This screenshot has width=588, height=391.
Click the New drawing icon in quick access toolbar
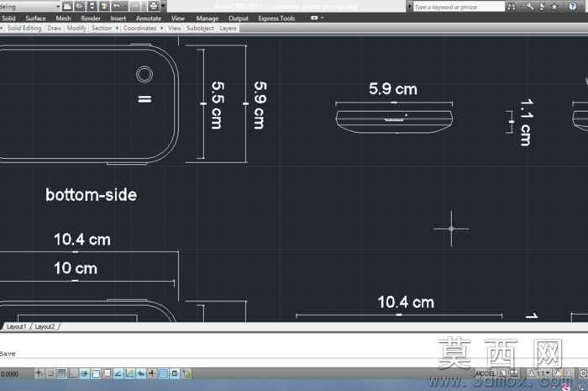(x=67, y=6)
